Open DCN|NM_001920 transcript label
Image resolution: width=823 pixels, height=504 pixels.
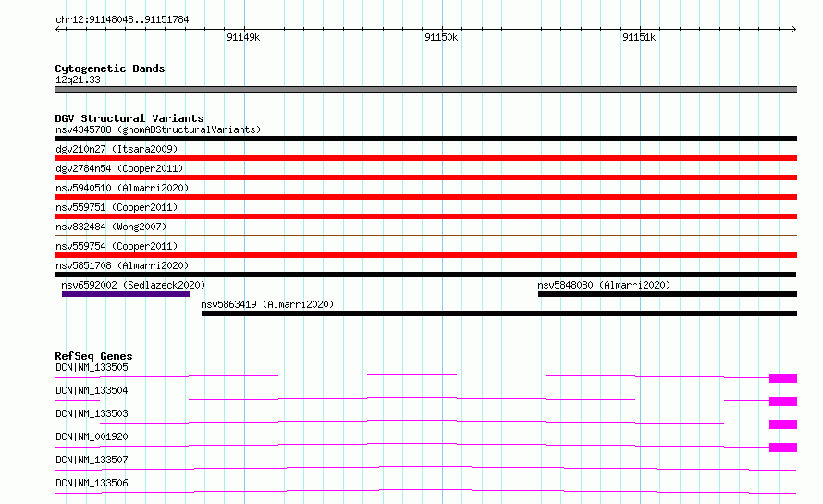coord(92,436)
